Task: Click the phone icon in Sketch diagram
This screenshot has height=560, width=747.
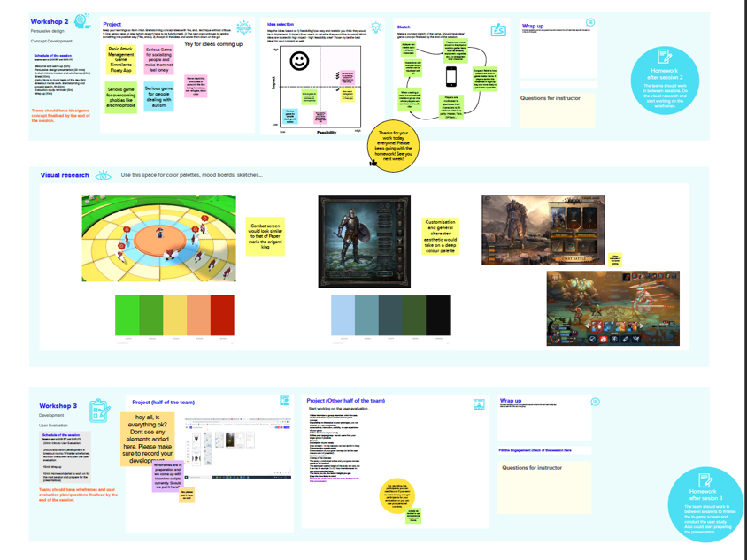Action: click(451, 74)
